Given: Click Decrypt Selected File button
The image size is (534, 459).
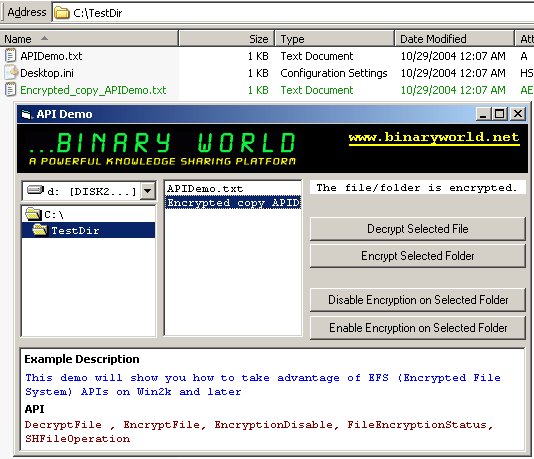Looking at the screenshot, I should click(x=418, y=229).
